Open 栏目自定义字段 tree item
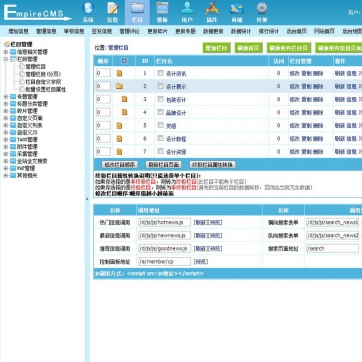 (43, 82)
